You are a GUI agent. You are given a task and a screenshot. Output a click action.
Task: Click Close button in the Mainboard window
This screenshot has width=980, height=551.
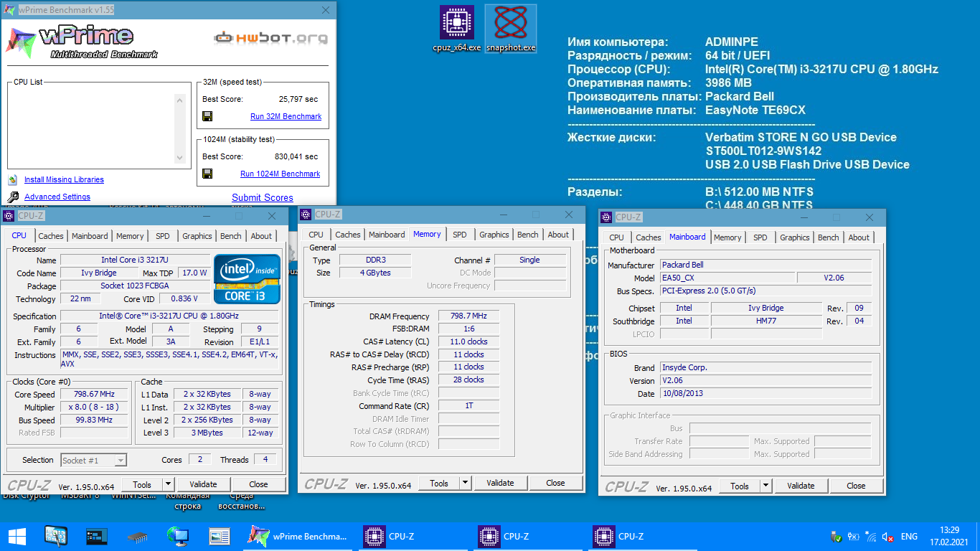click(x=856, y=486)
